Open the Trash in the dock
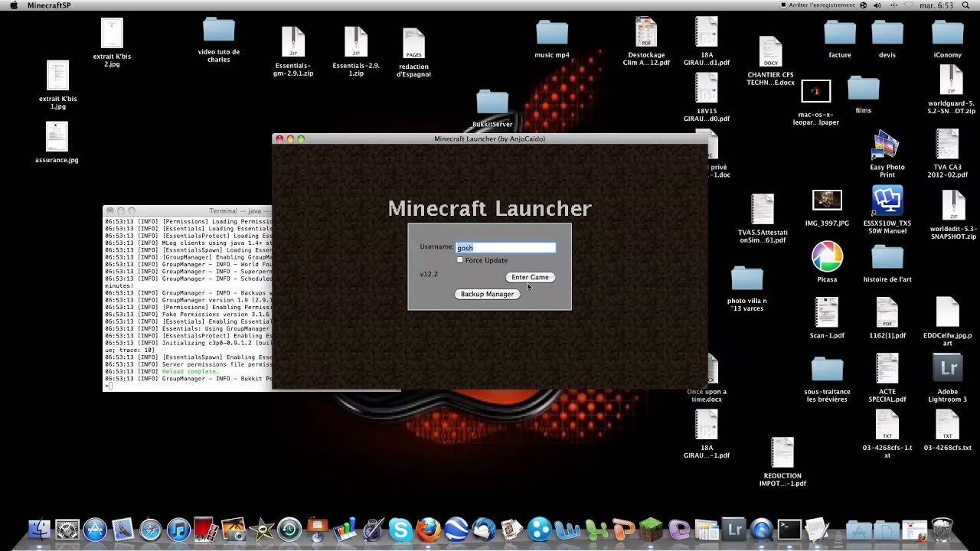980x551 pixels. pos(942,530)
